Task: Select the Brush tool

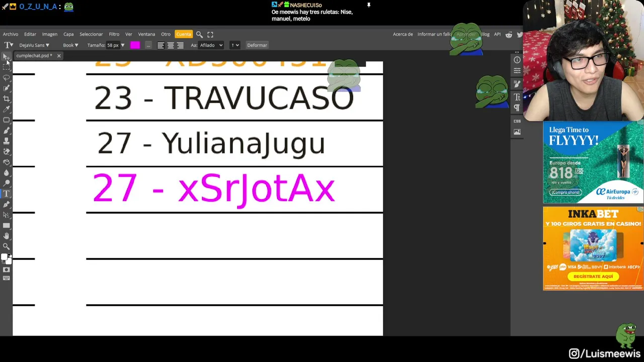Action: [x=6, y=131]
